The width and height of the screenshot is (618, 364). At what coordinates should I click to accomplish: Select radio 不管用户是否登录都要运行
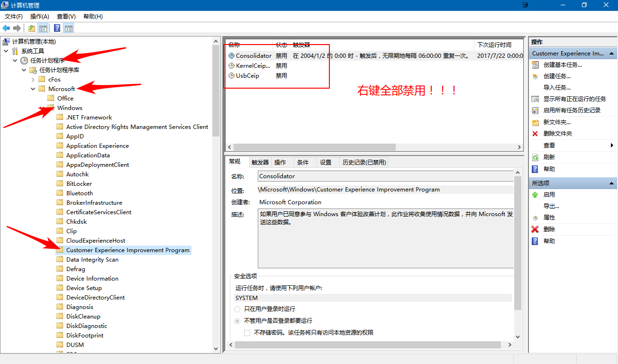tap(237, 321)
